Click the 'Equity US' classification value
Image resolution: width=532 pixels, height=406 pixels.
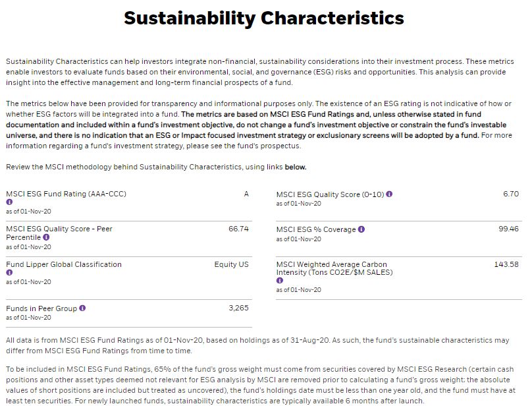[231, 264]
